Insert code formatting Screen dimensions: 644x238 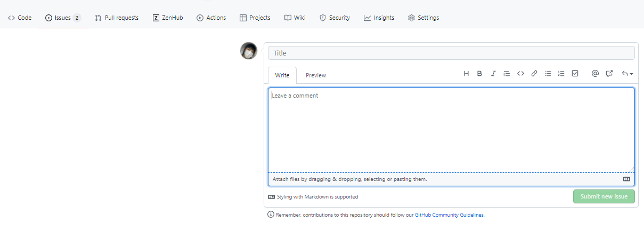(x=521, y=74)
